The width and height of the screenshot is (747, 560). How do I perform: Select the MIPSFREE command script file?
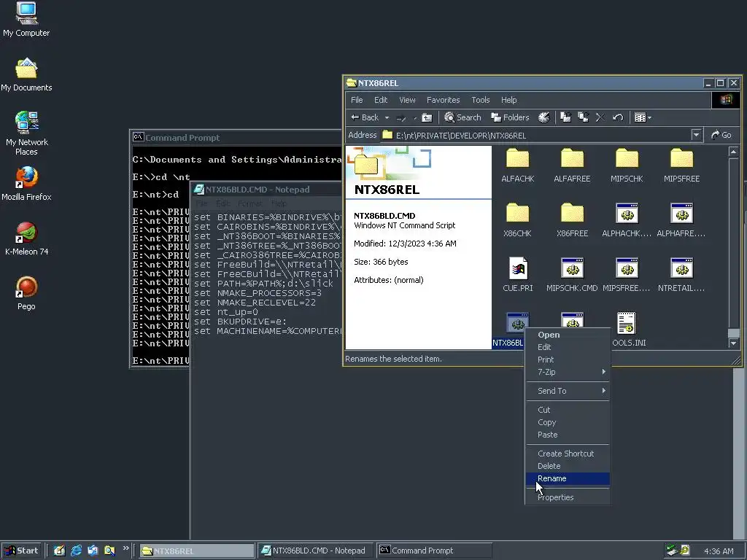627,274
